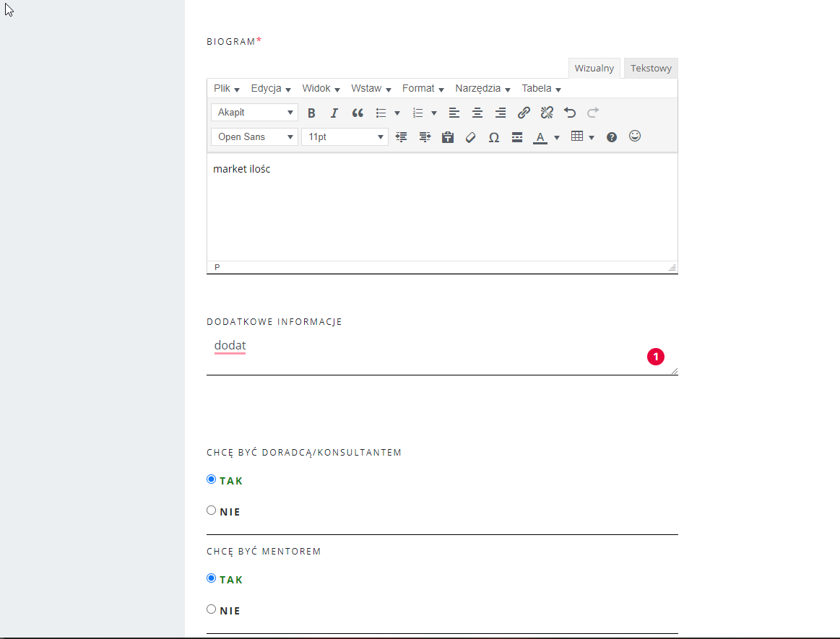Image resolution: width=840 pixels, height=639 pixels.
Task: Open the Wstaw menu
Action: (371, 88)
